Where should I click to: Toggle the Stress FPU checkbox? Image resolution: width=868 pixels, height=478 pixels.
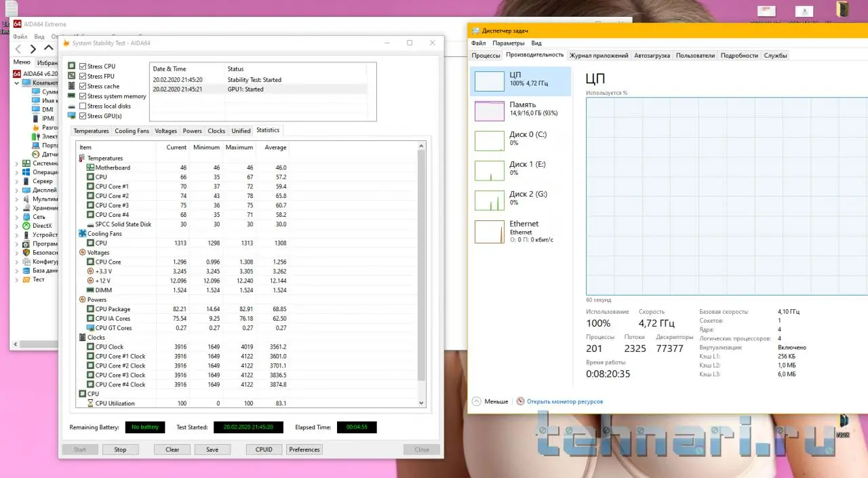pos(83,77)
